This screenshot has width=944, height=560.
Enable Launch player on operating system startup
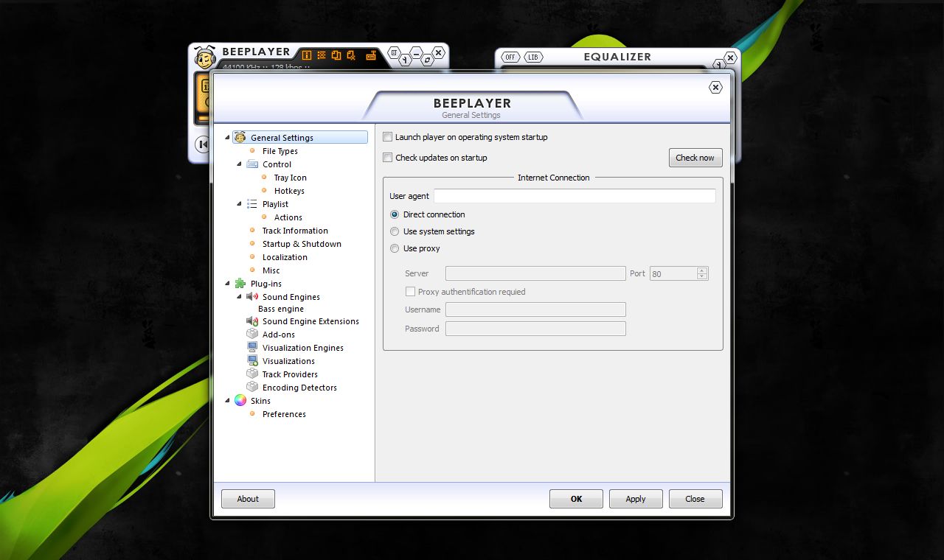coord(388,137)
